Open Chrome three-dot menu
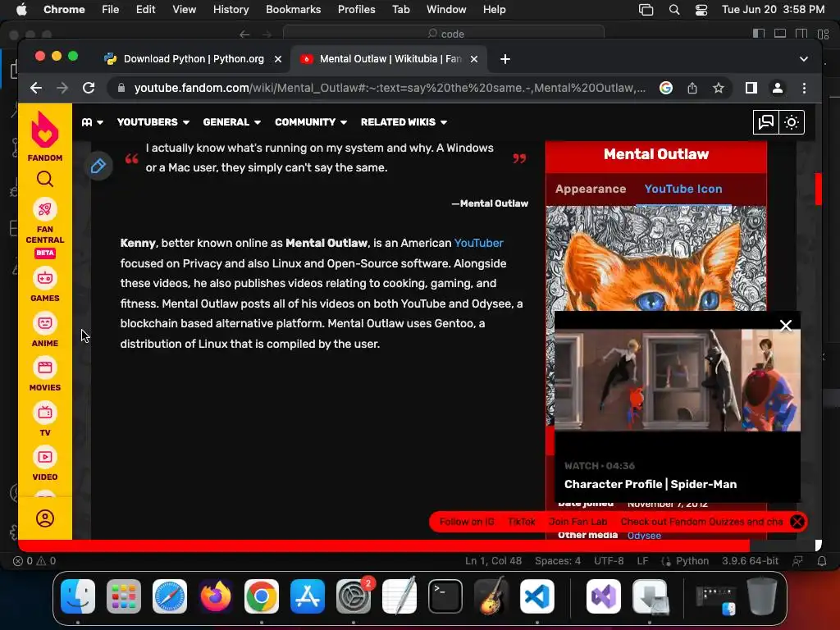This screenshot has height=630, width=840. [804, 88]
